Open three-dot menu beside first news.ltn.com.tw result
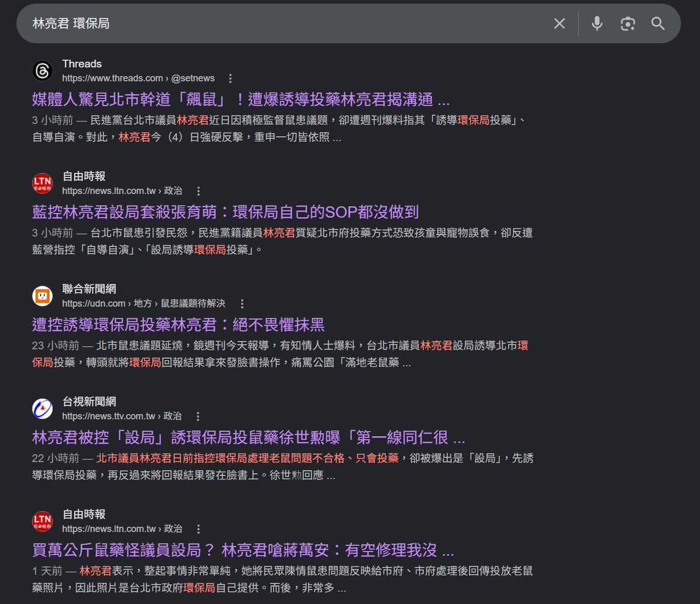Image resolution: width=700 pixels, height=604 pixels. point(198,191)
